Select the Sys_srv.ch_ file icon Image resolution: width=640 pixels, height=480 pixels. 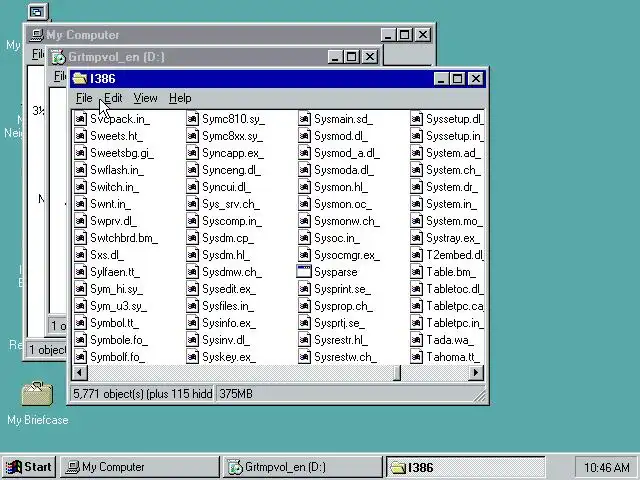pos(192,204)
